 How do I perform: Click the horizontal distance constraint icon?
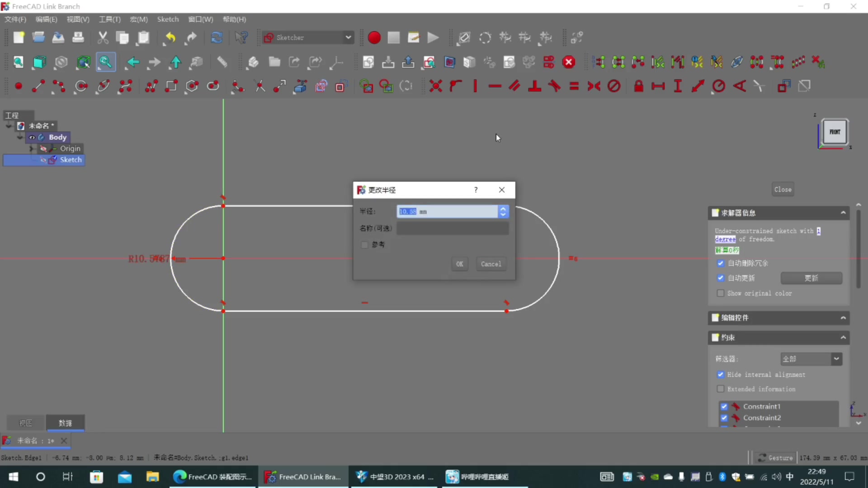658,86
